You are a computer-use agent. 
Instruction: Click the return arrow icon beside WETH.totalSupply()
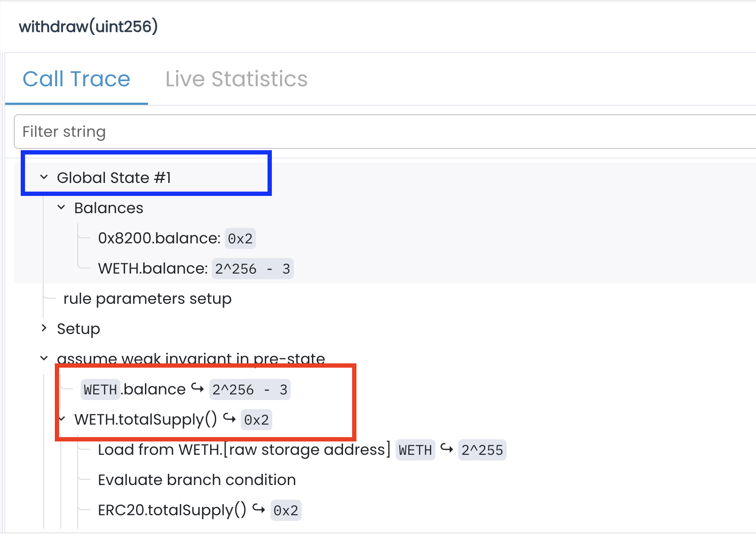229,418
